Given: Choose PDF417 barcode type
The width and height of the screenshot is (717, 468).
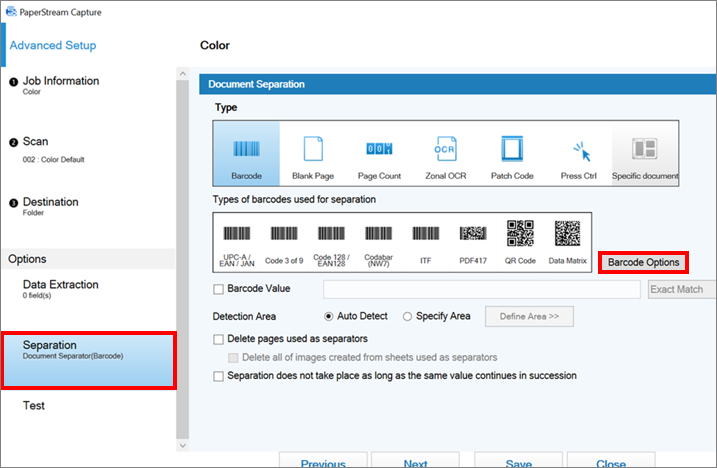Looking at the screenshot, I should coord(473,242).
